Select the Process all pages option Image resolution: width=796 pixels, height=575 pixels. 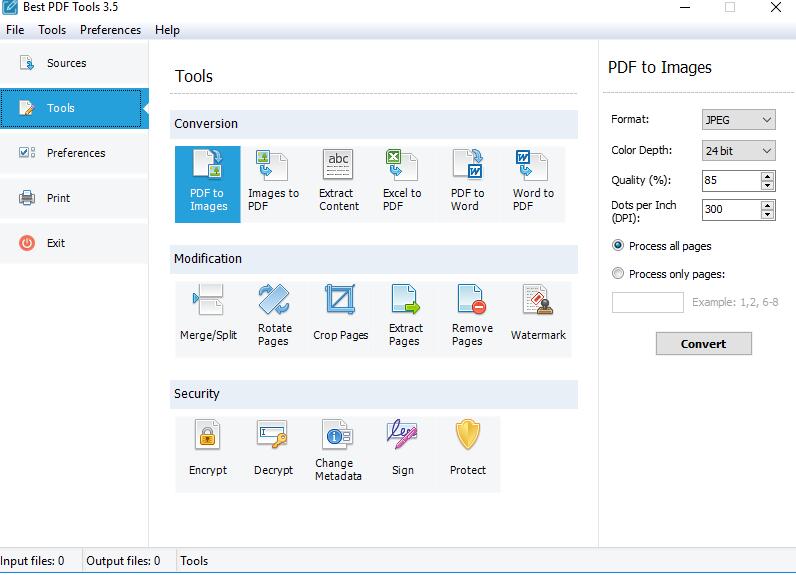point(661,246)
